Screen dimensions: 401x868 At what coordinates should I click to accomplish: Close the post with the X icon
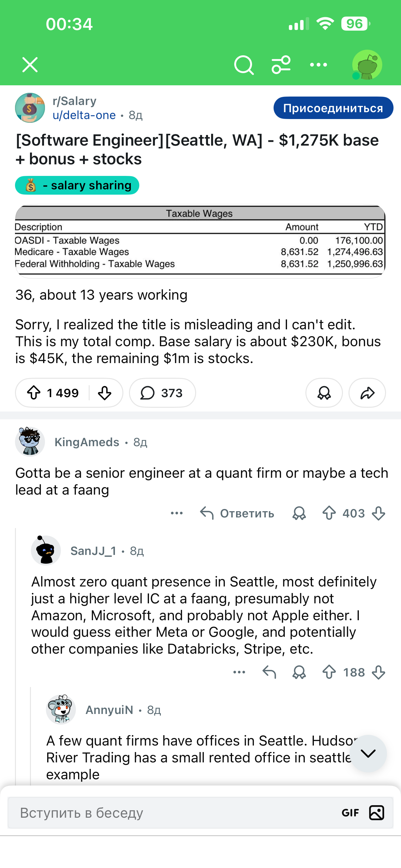30,65
